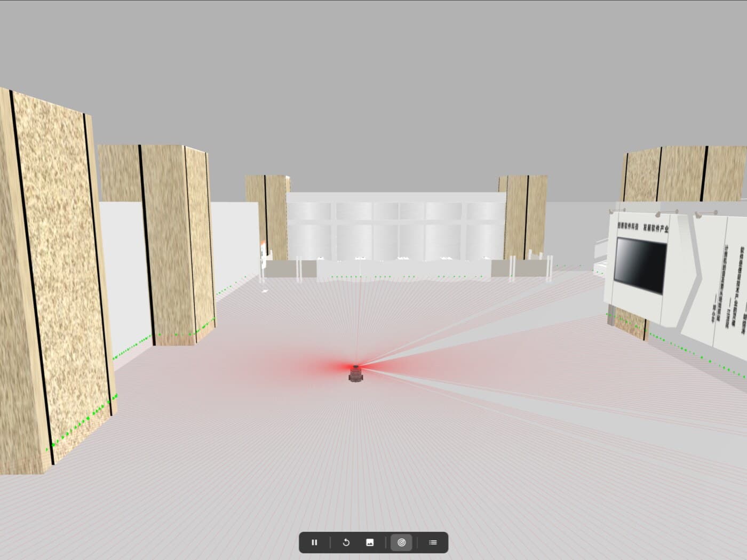
Task: Click the reset/restart circular arrow icon
Action: coord(346,542)
